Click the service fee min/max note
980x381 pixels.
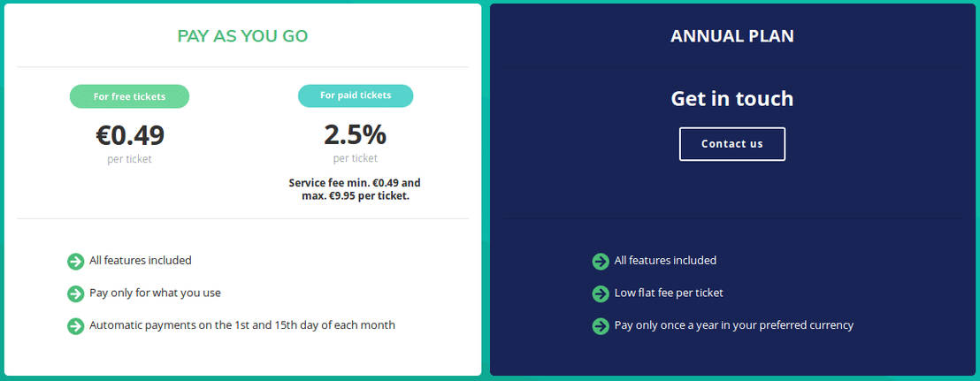tap(355, 189)
